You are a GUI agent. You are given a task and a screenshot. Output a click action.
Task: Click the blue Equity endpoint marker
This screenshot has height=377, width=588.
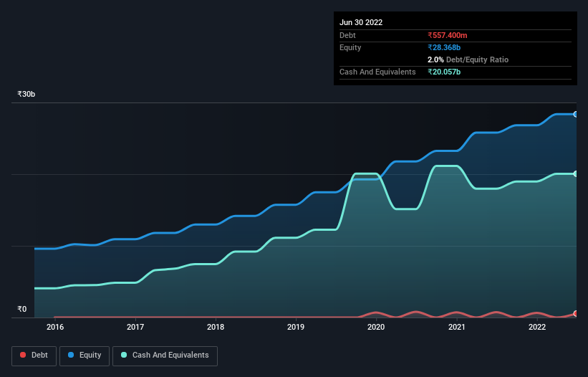point(576,115)
